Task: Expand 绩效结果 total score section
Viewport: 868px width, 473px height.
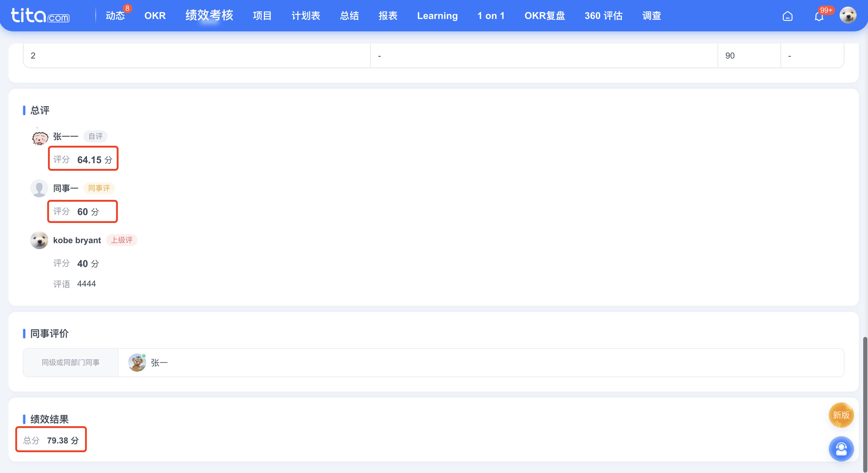Action: pos(51,440)
